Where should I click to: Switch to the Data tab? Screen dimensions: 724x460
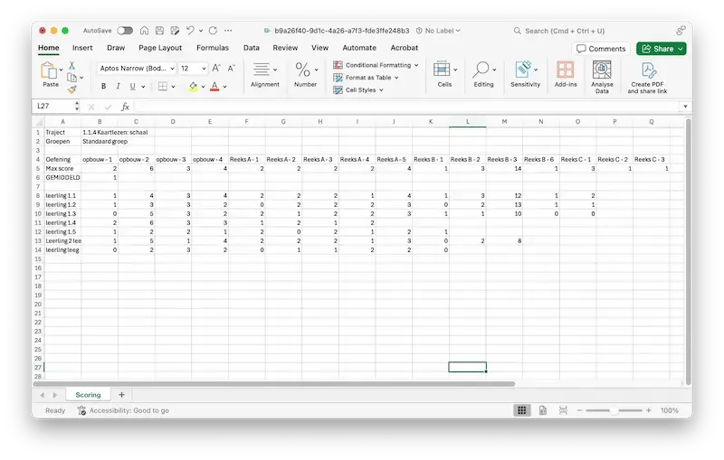coord(251,48)
